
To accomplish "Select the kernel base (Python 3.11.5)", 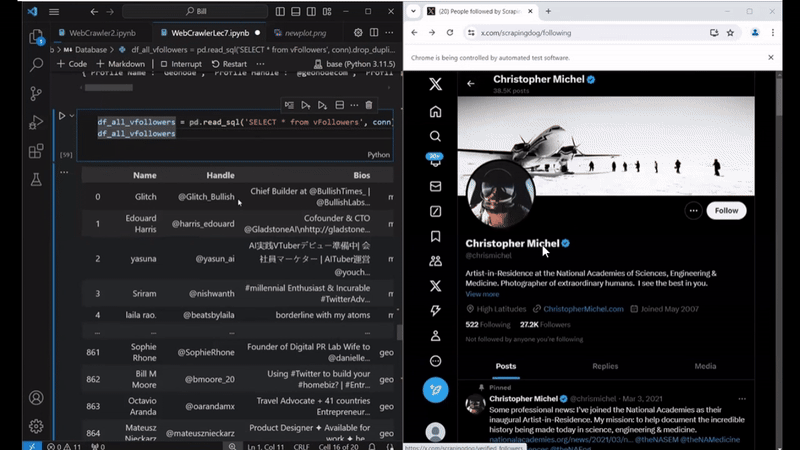I will click(x=354, y=64).
